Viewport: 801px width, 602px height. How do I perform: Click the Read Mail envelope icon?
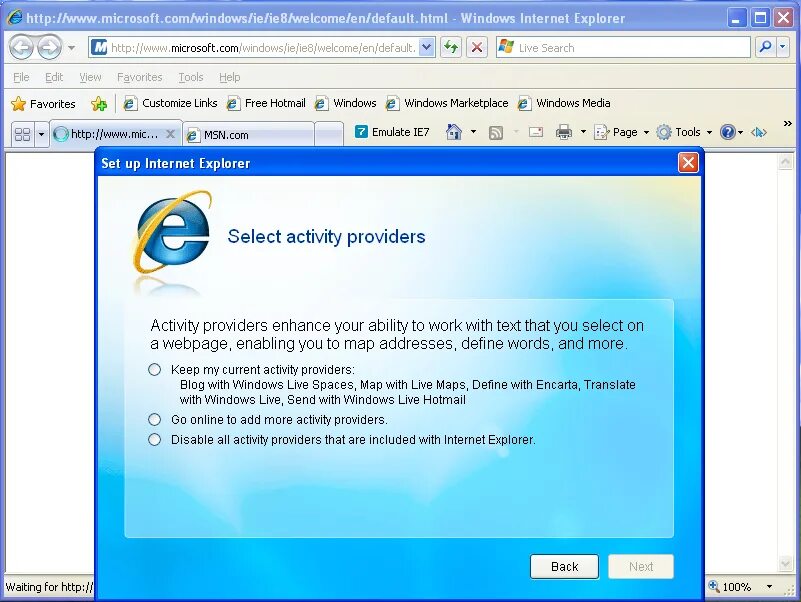pos(536,132)
